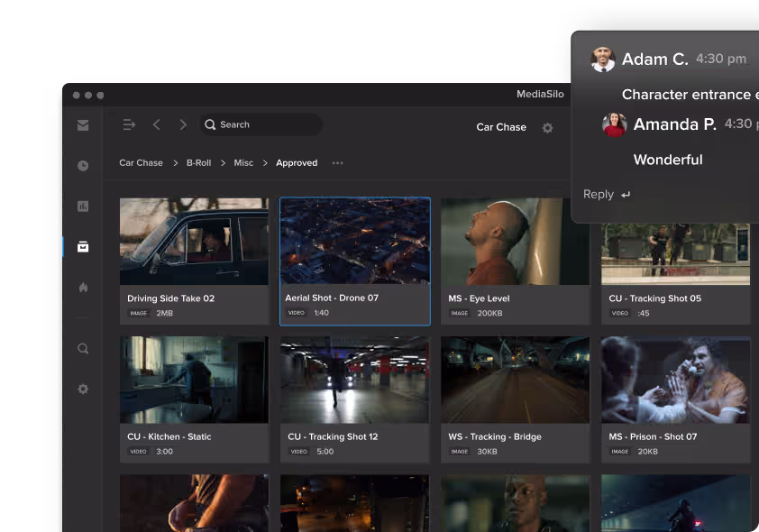
Task: Open the trending flame sidebar icon
Action: pos(83,288)
